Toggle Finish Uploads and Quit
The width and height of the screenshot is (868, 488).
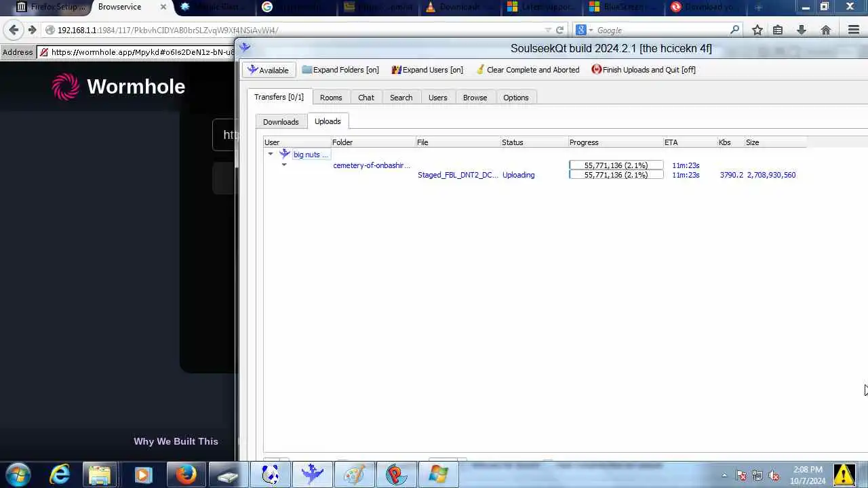pyautogui.click(x=644, y=70)
